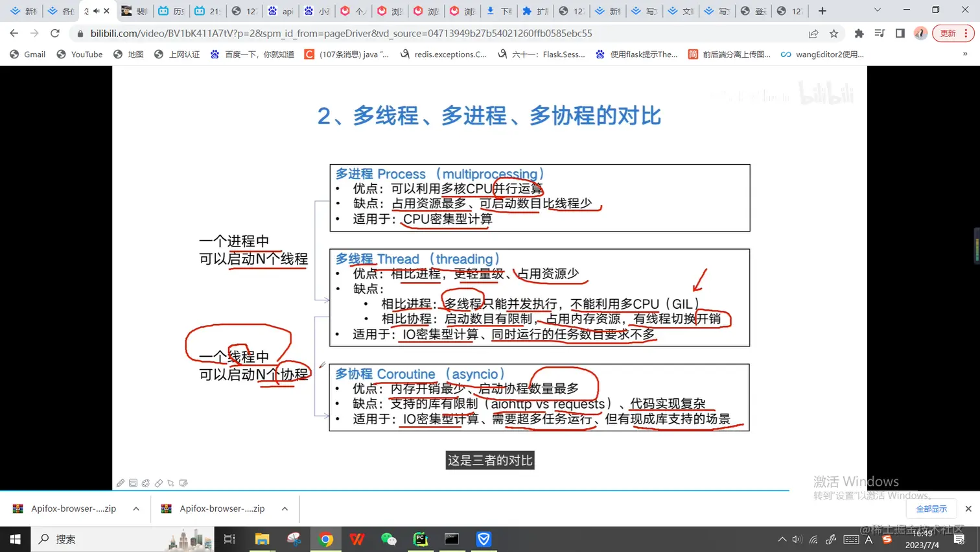Open the Chrome profile avatar
980x552 pixels.
click(920, 34)
